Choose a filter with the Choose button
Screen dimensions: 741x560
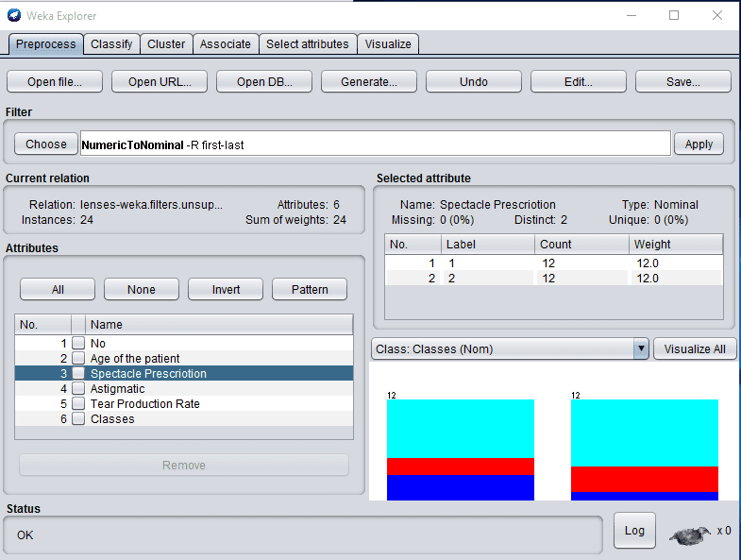(x=46, y=144)
